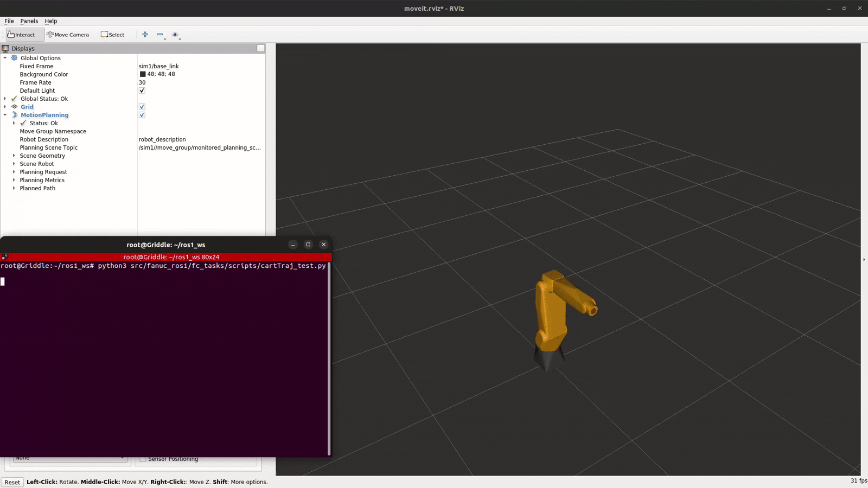This screenshot has height=488, width=868.
Task: Click the float button in the Displays header
Action: [261, 48]
